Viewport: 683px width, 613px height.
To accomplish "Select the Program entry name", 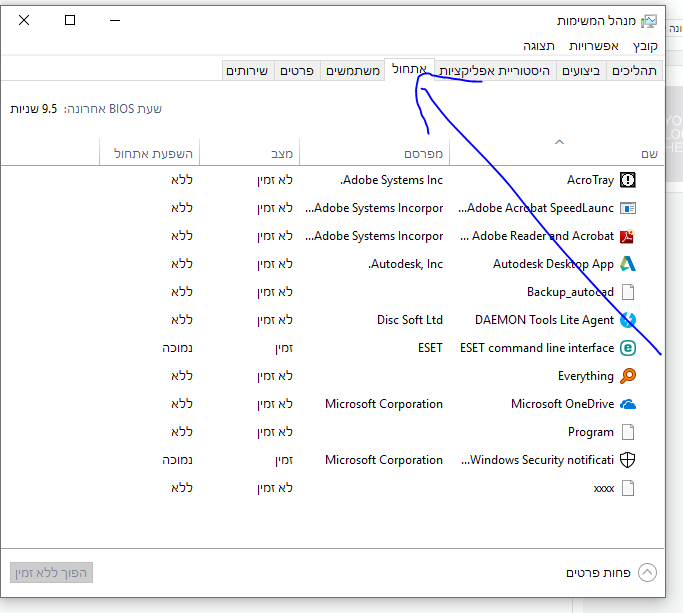I will click(x=591, y=432).
